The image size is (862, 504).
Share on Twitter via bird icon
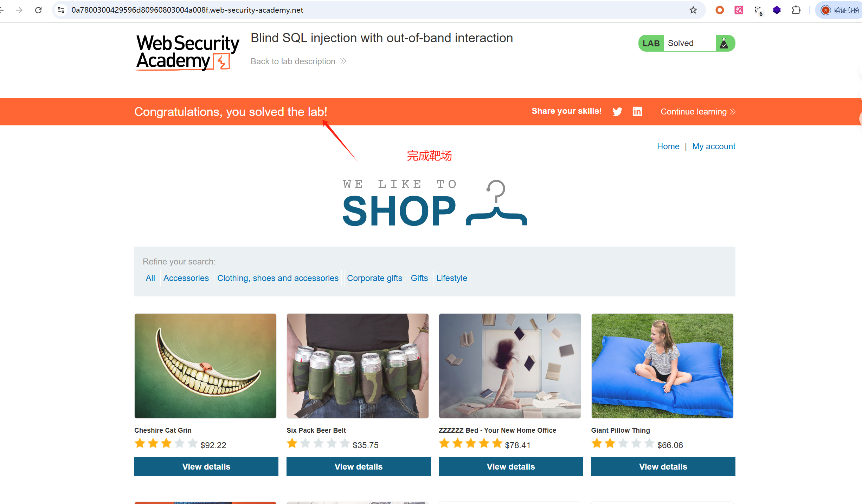pyautogui.click(x=617, y=111)
